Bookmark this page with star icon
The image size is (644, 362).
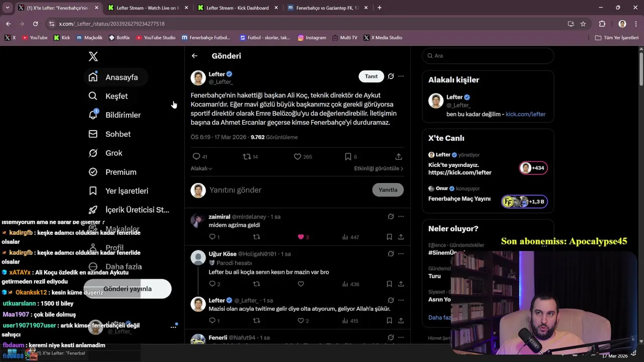pos(583,24)
